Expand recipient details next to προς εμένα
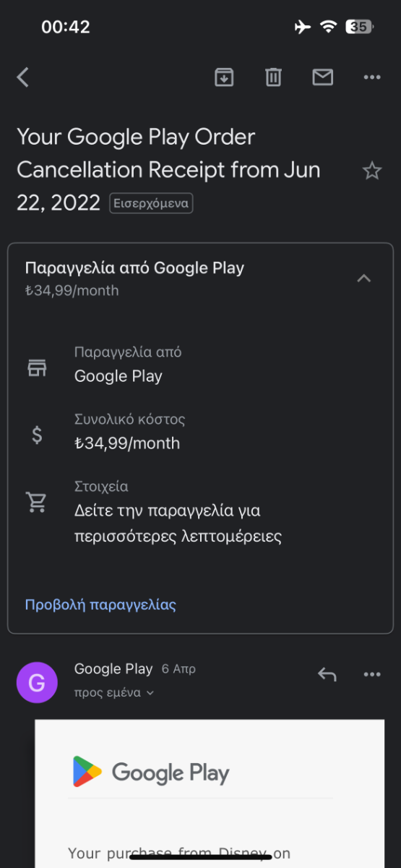401x868 pixels. (x=150, y=693)
